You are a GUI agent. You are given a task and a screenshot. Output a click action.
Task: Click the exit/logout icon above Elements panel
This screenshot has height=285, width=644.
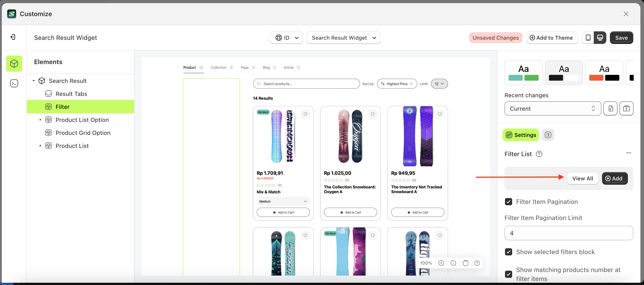[x=13, y=37]
